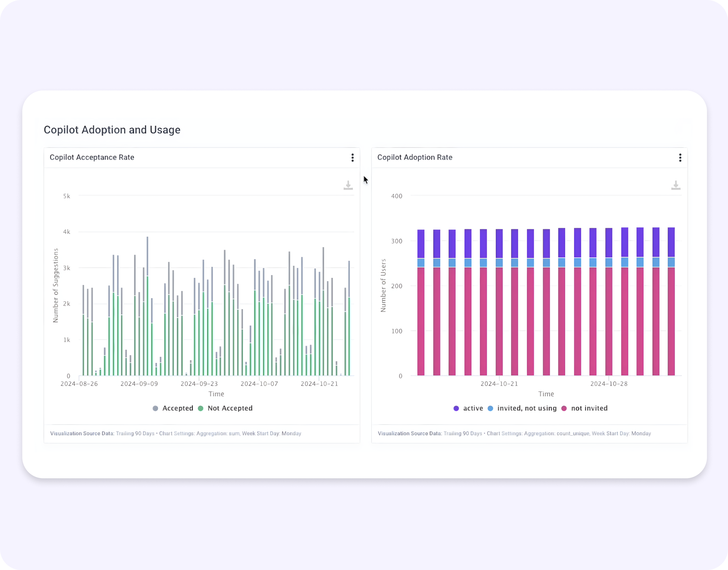Open the download icon on Copilot Adoption Rate chart
This screenshot has width=728, height=570.
pos(676,184)
